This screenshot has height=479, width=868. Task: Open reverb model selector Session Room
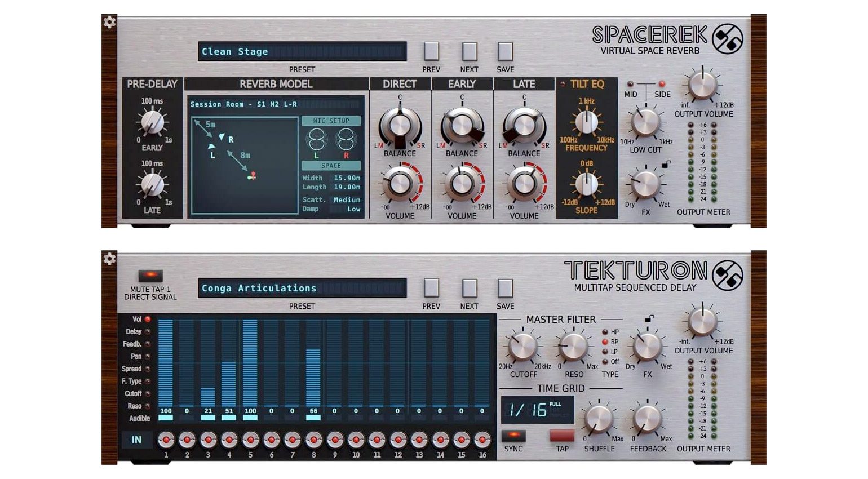pos(274,104)
